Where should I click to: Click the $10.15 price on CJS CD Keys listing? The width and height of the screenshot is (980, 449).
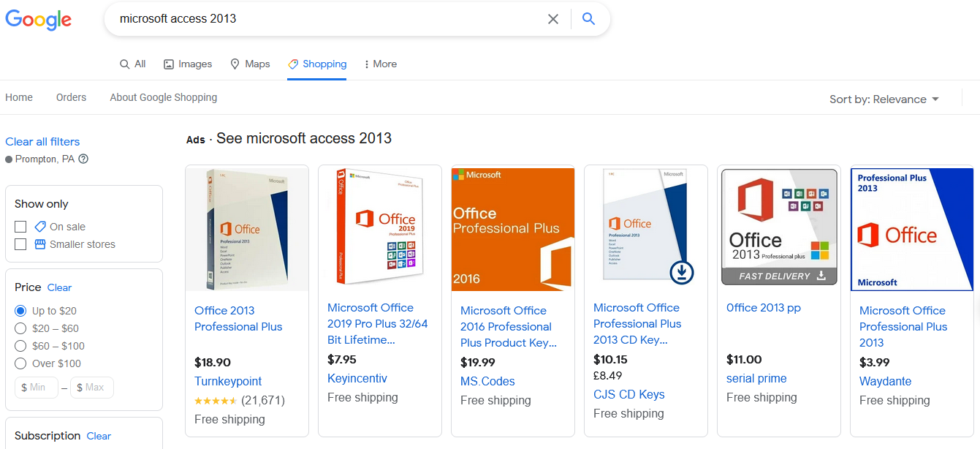pyautogui.click(x=610, y=359)
